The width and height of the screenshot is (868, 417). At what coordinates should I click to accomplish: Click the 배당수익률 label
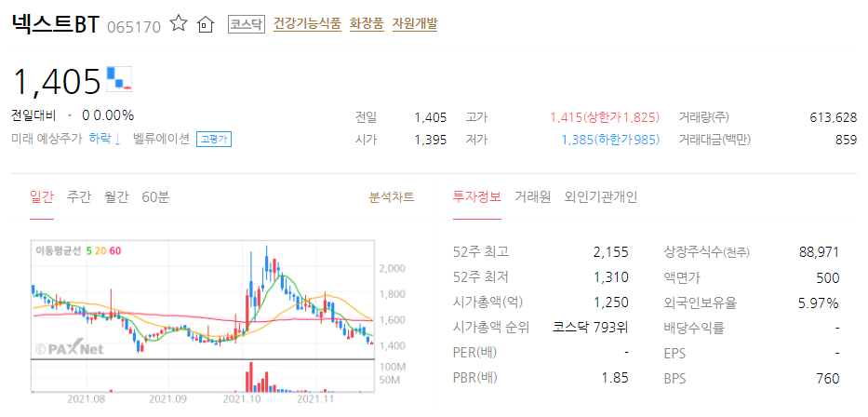[x=694, y=328]
